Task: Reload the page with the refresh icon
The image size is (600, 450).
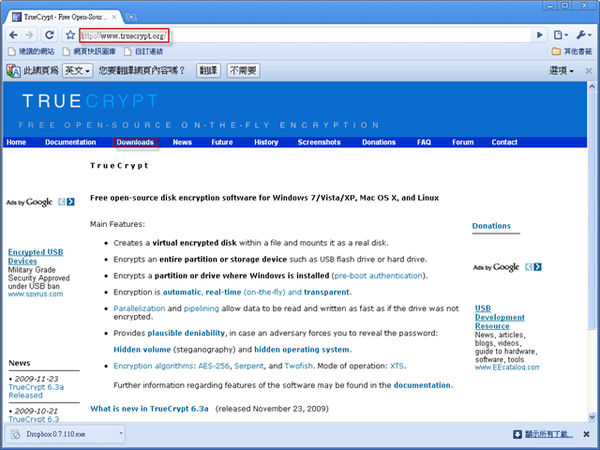Action: click(x=49, y=35)
